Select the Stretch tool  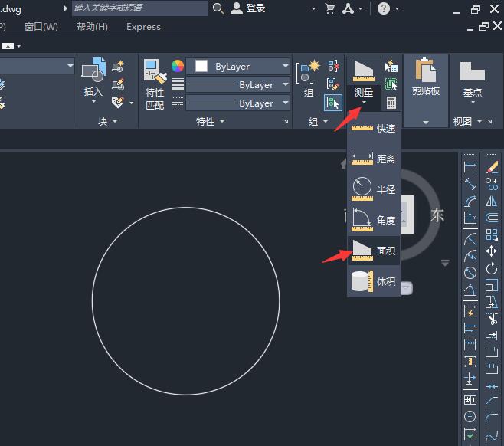pos(492,302)
